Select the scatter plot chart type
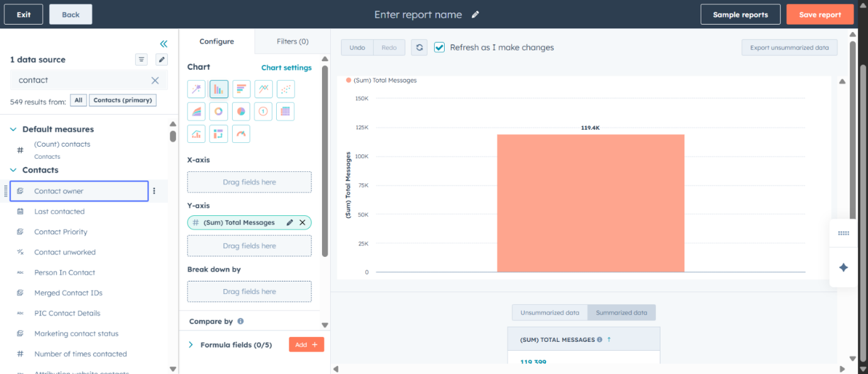Image resolution: width=868 pixels, height=374 pixels. [x=285, y=89]
